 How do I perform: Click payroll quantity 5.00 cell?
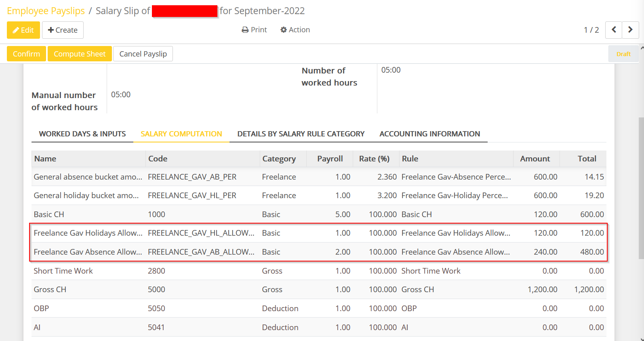point(343,214)
